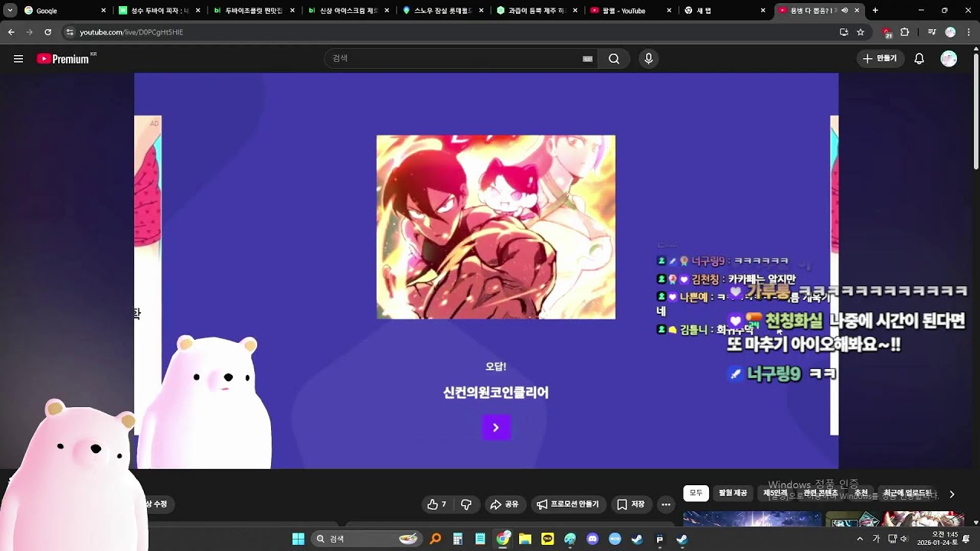The width and height of the screenshot is (980, 551).
Task: Open Discord from the taskbar
Action: (592, 539)
